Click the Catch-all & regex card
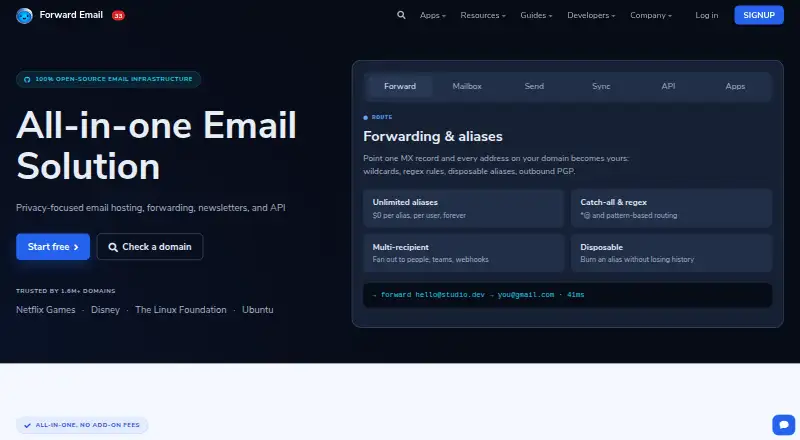The height and width of the screenshot is (440, 800). (671, 208)
